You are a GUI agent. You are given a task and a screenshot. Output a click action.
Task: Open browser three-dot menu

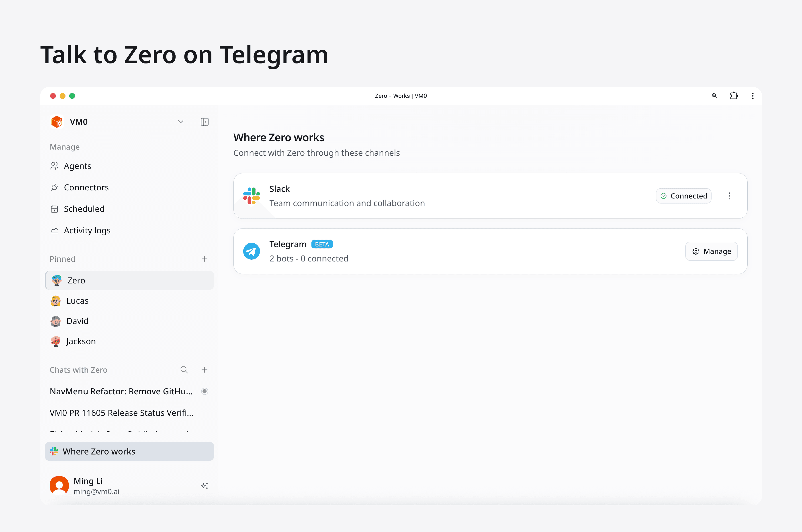(x=753, y=96)
